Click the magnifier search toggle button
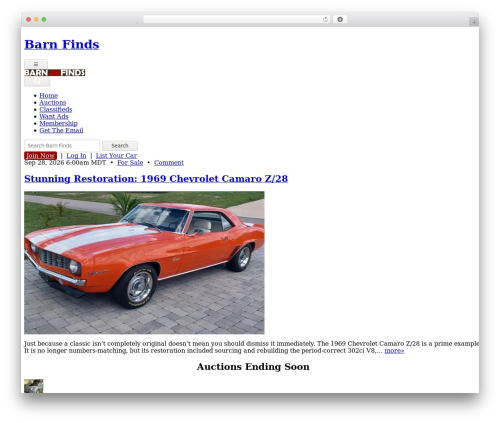Viewport: 500px width, 423px height. coord(37,81)
